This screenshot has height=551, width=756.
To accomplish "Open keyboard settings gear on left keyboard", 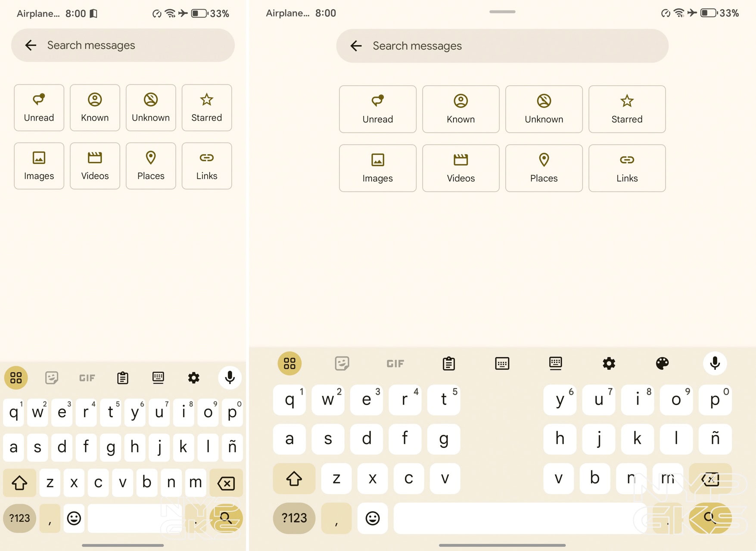I will pyautogui.click(x=194, y=378).
